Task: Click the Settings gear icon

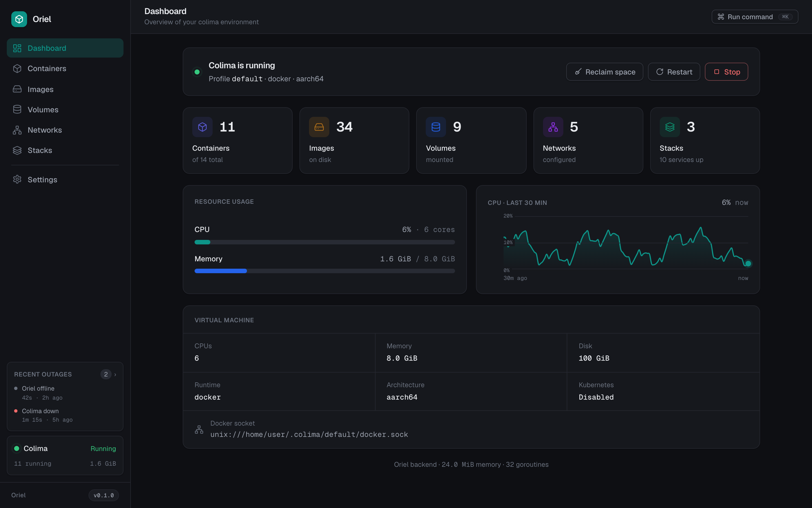Action: click(17, 179)
